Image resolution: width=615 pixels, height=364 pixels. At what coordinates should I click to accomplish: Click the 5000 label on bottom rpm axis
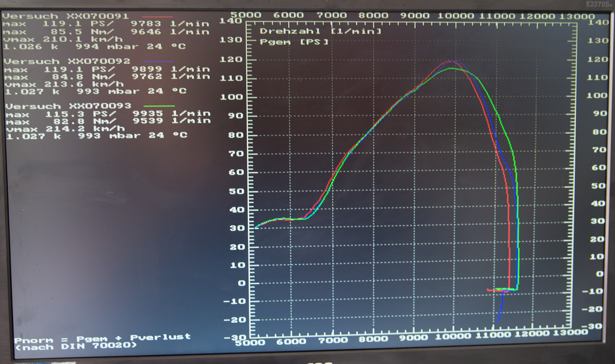[x=249, y=341]
